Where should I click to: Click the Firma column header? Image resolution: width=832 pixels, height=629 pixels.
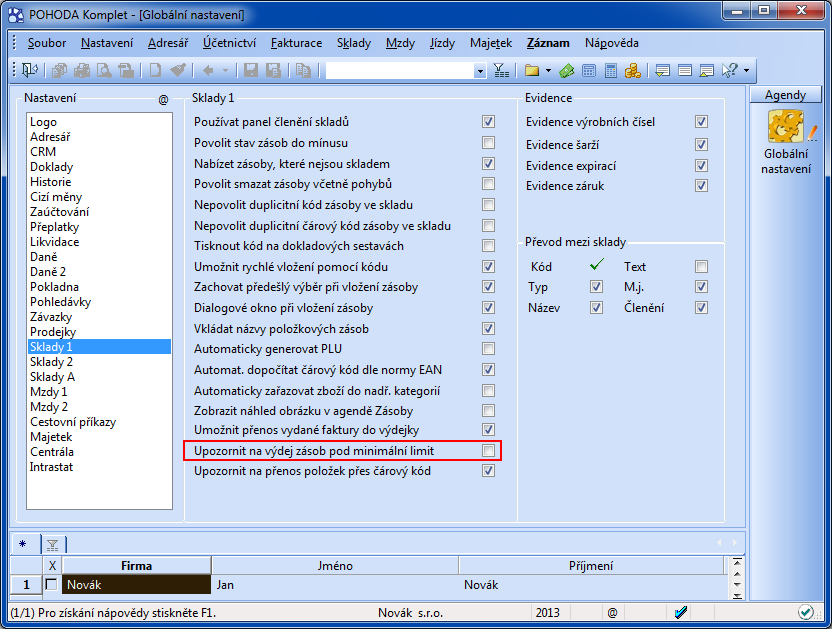[136, 566]
